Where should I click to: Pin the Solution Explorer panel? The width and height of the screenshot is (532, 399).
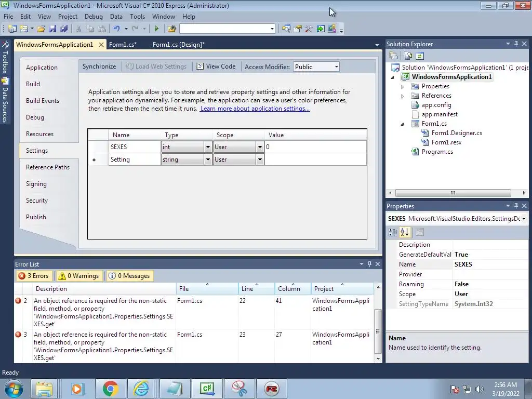click(x=516, y=44)
